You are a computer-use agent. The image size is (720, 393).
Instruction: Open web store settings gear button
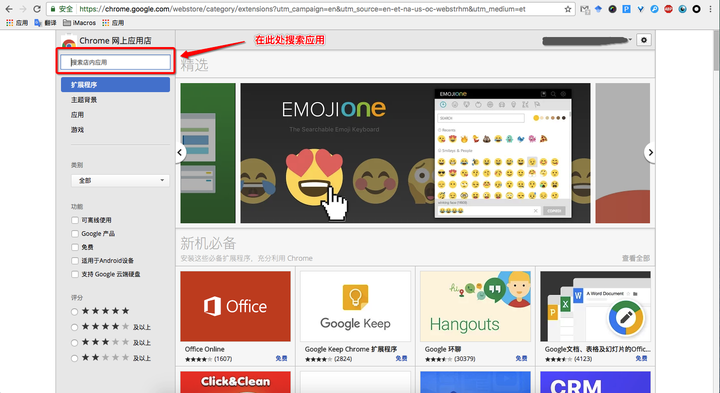(x=644, y=40)
